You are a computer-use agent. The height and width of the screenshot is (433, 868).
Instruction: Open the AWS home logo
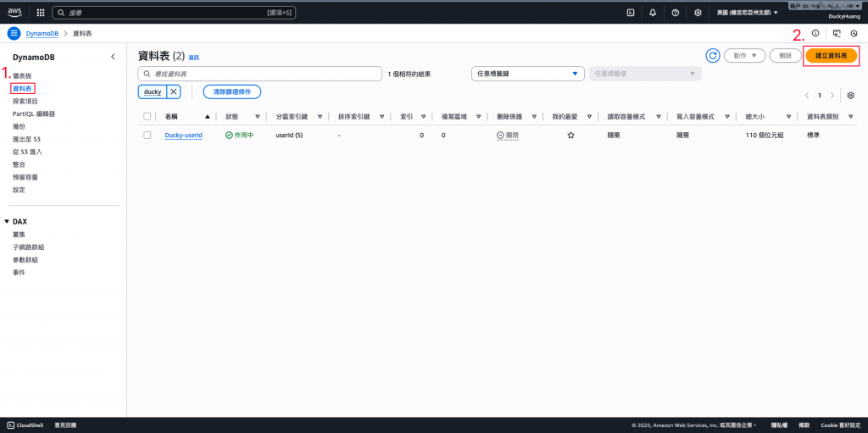click(x=14, y=12)
